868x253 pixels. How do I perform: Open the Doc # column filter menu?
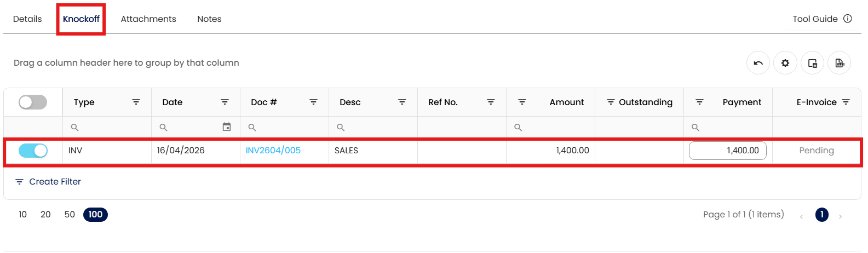(313, 102)
